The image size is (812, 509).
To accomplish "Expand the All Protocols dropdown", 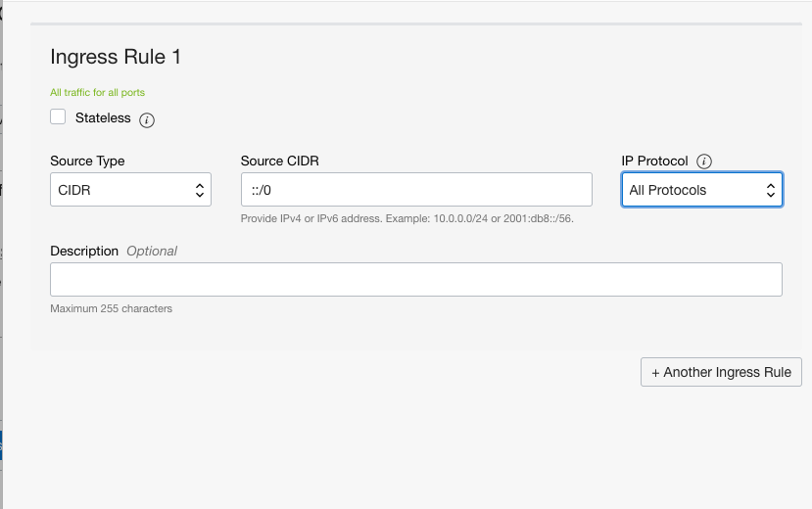I will click(x=701, y=190).
